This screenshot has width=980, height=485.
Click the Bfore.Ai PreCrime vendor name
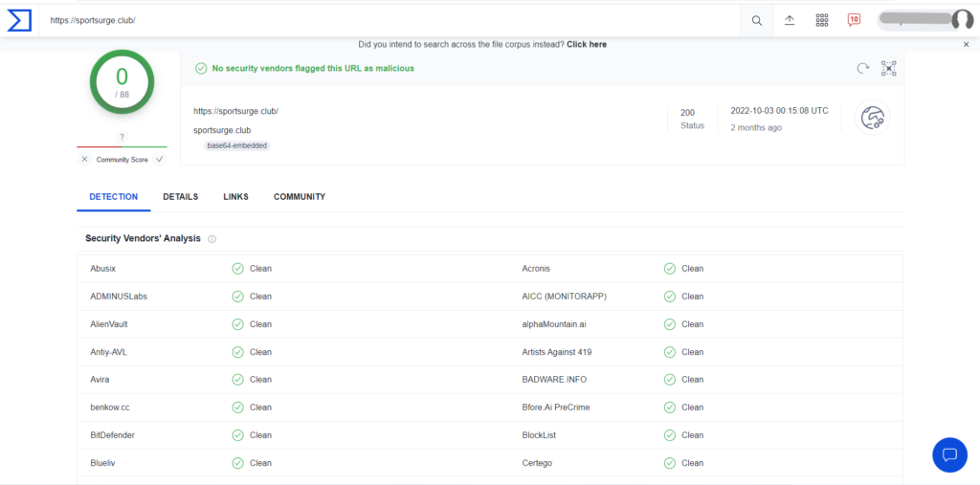click(556, 408)
